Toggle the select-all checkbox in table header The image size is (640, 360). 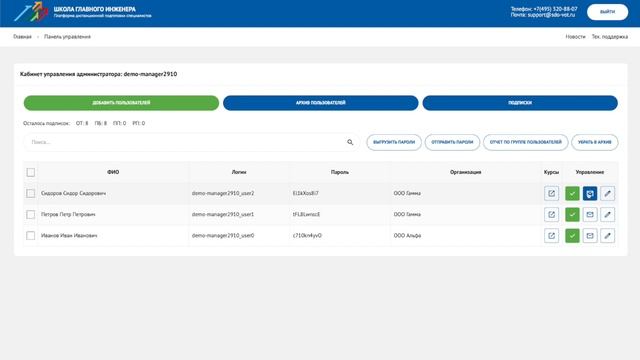click(31, 172)
